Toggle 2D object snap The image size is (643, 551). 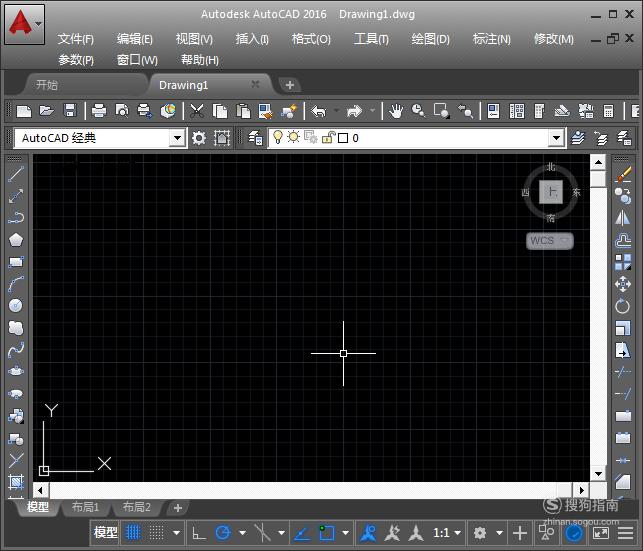327,533
